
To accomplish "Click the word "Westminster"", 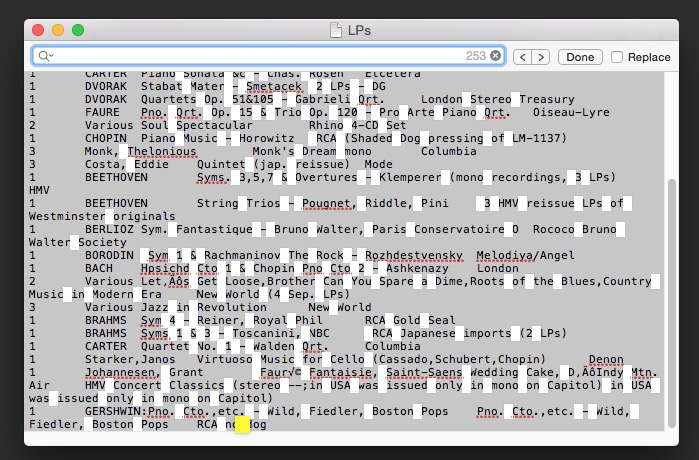I will (67, 217).
